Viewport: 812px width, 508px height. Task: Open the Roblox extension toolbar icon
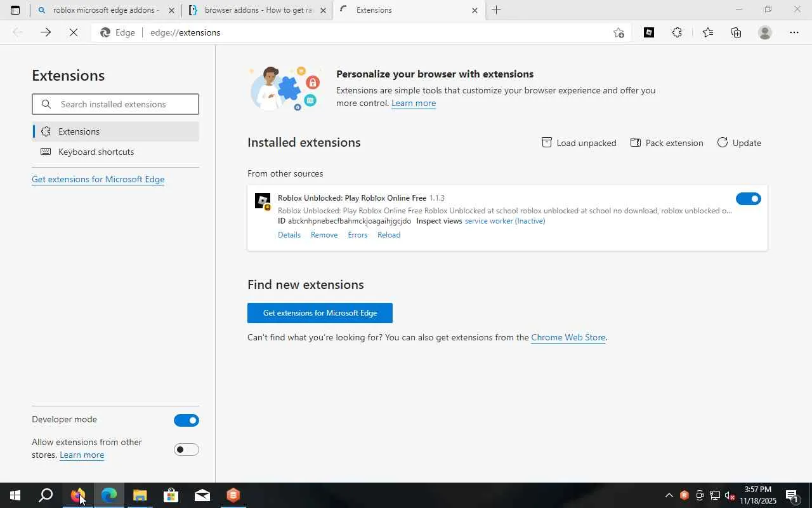click(x=649, y=32)
